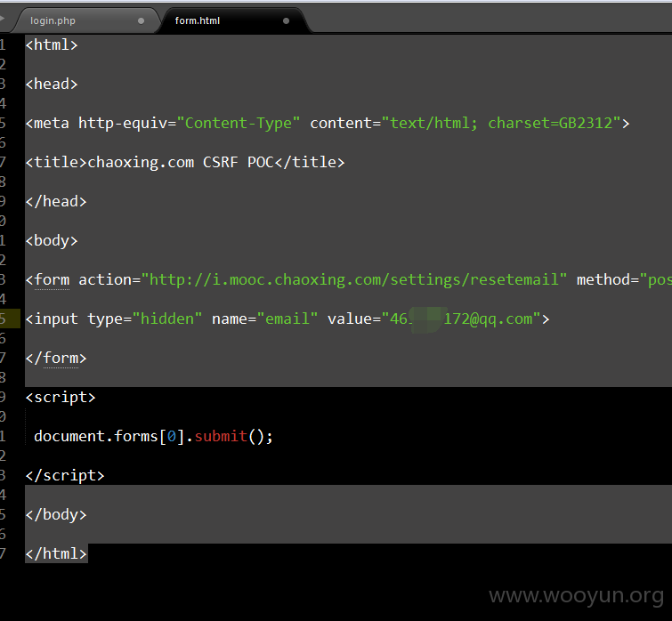Click the tab scroll-left arrow
Image resolution: width=672 pixels, height=621 pixels.
(2, 19)
